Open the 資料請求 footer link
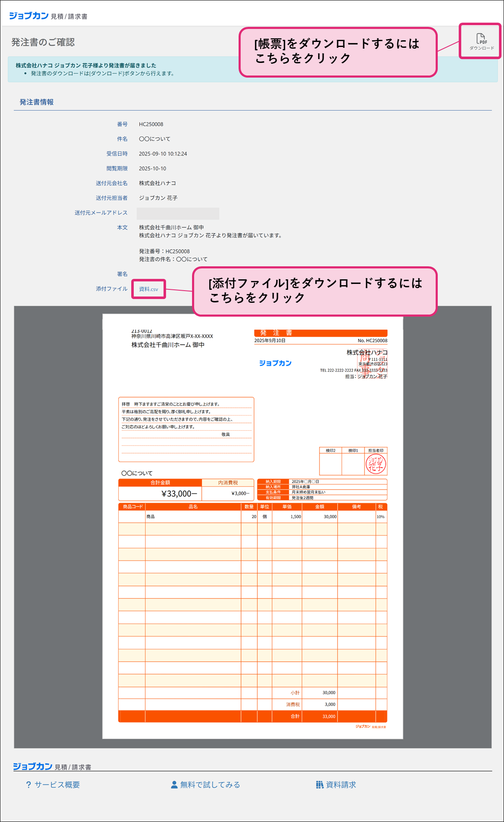 [x=341, y=785]
